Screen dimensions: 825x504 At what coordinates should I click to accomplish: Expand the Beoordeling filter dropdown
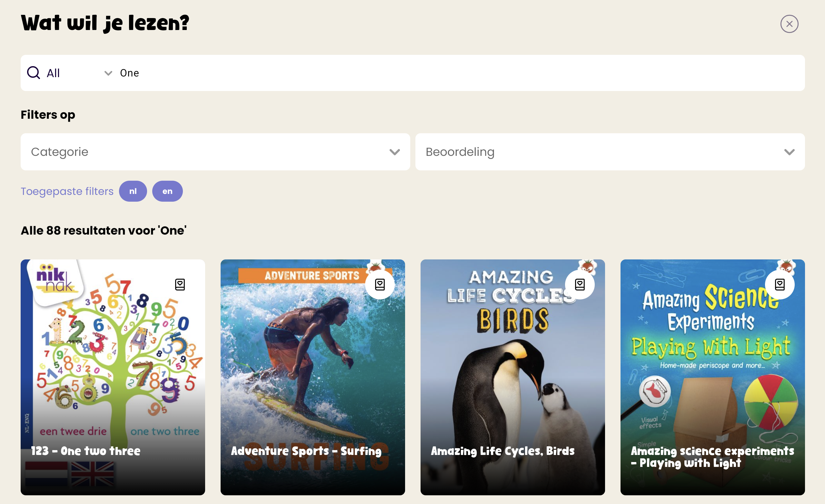[x=610, y=152]
